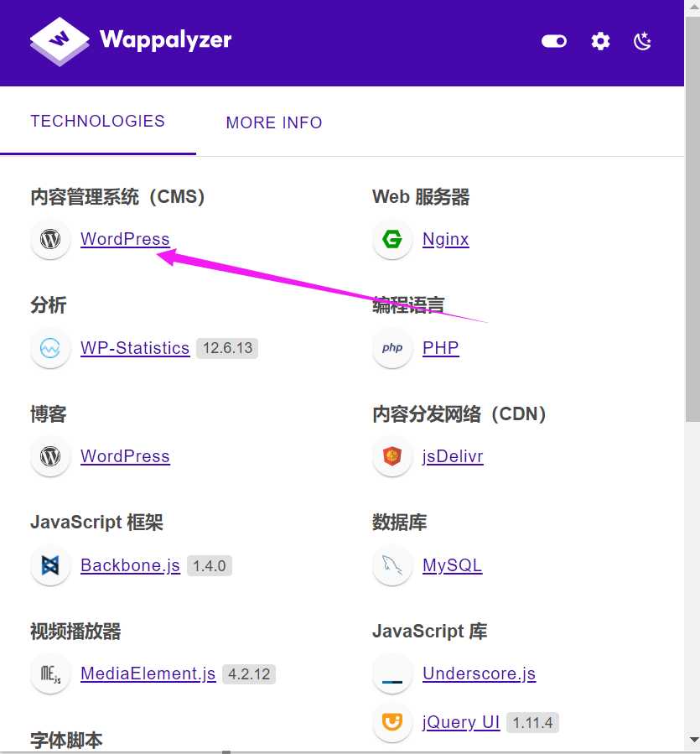
Task: Follow the PHP hyperlink
Action: click(x=440, y=348)
